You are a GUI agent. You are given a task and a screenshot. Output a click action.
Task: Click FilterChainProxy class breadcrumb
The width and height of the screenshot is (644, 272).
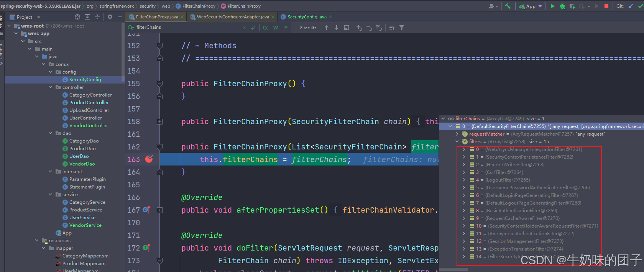(195, 6)
